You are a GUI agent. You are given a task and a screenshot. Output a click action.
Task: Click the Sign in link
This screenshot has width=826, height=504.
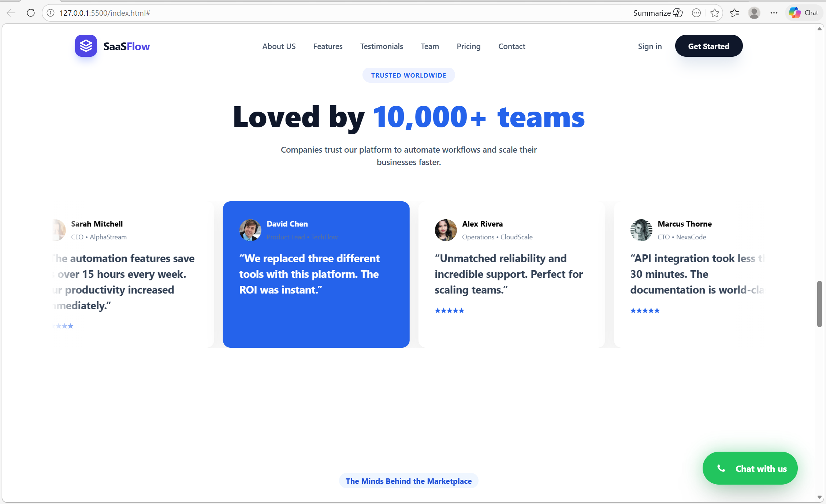click(650, 46)
